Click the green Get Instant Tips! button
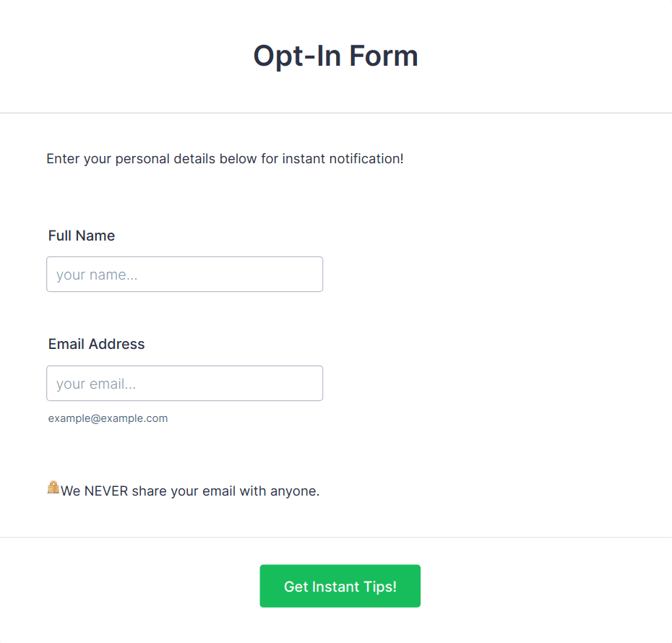The width and height of the screenshot is (672, 643). pos(340,586)
